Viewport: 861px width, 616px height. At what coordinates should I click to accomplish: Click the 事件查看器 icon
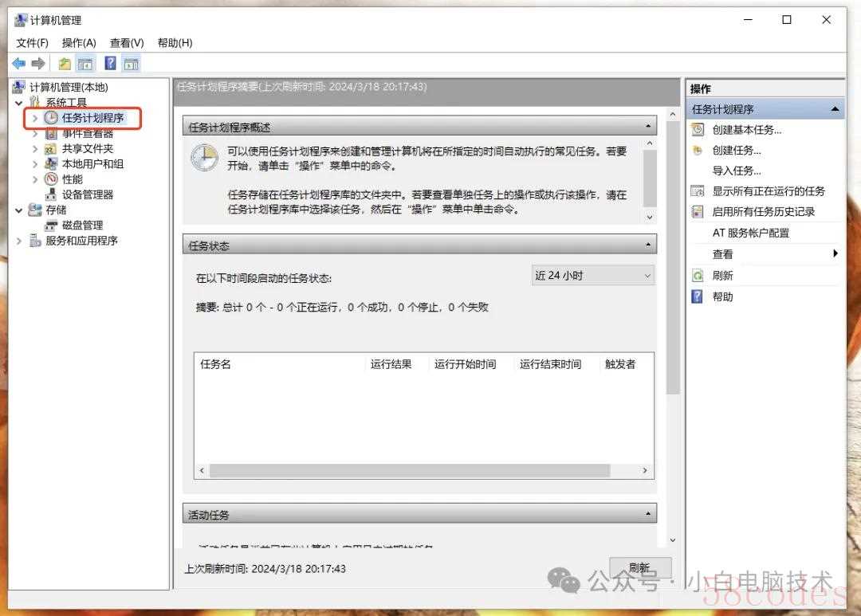tap(51, 133)
